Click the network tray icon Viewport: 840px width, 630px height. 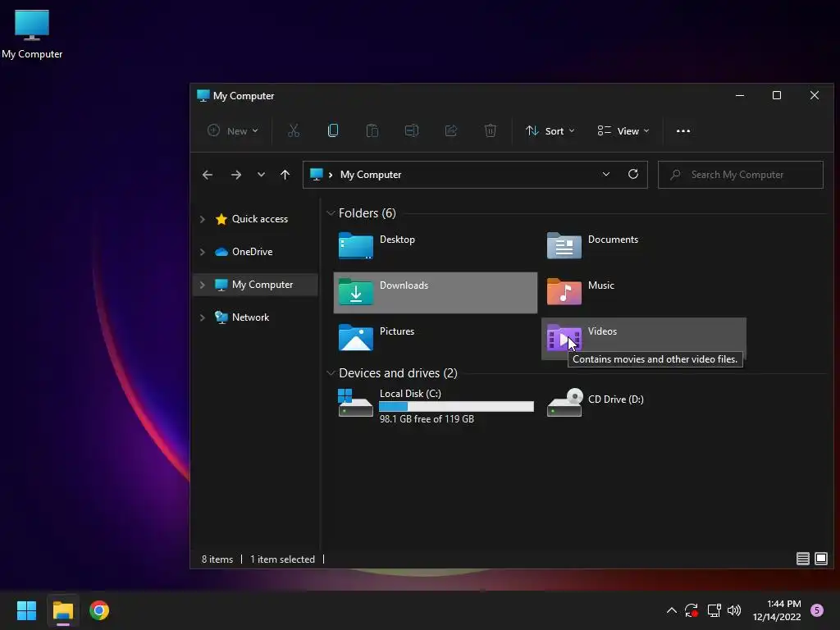pos(714,610)
